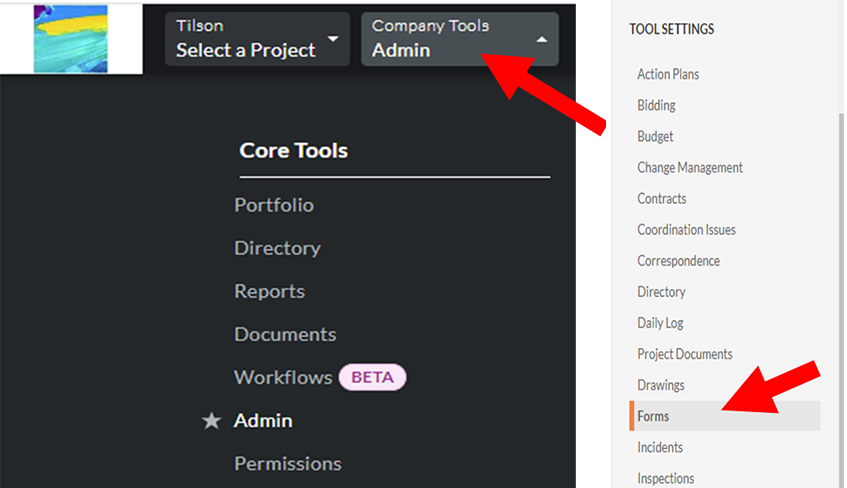Click the colorful company logo thumbnail
Image resolution: width=847 pixels, height=488 pixels.
tap(70, 39)
